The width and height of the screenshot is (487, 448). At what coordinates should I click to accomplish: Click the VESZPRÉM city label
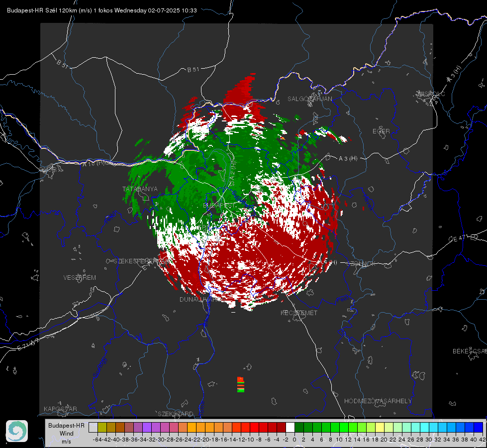click(80, 278)
